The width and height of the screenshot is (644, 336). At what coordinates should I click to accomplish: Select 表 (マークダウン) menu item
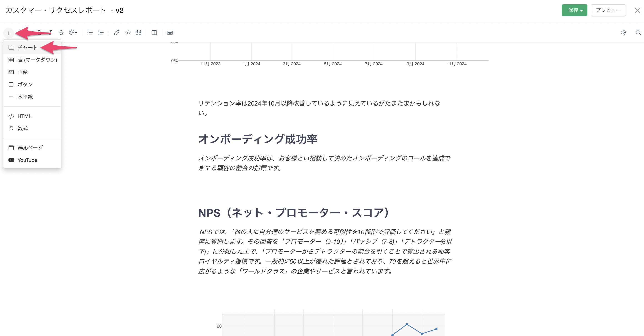click(x=32, y=60)
